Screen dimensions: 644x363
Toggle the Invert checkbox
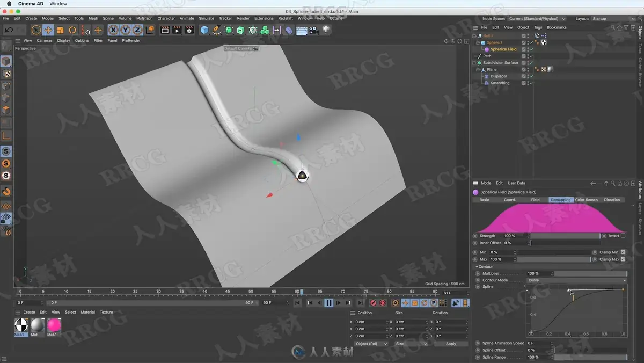pos(623,236)
